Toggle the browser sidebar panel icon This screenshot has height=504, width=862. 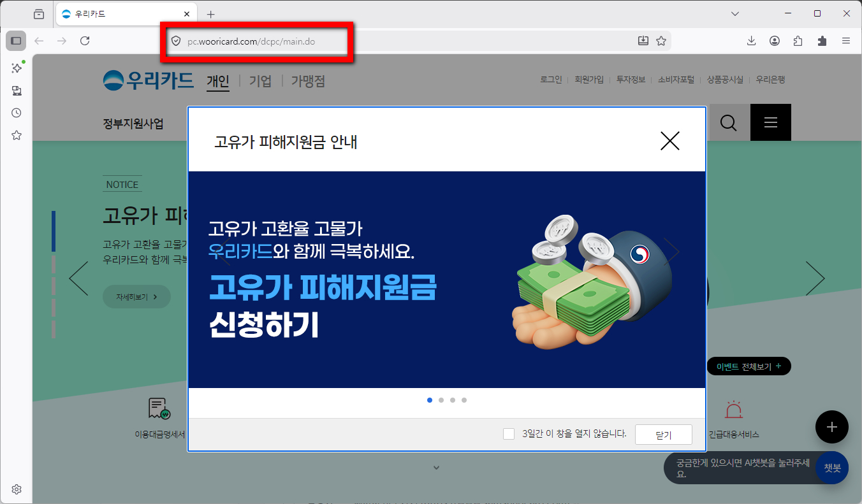pyautogui.click(x=16, y=40)
